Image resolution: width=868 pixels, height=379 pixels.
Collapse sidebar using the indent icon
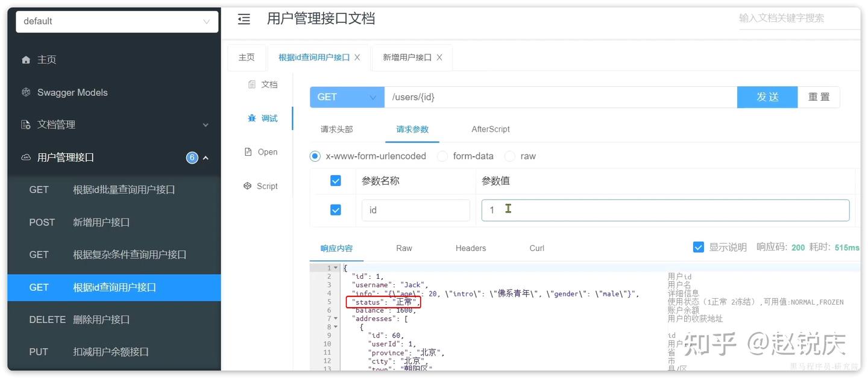point(243,19)
